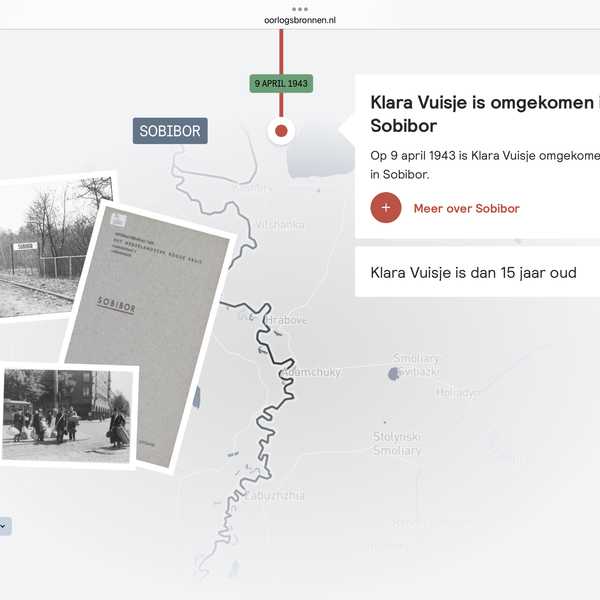Click the red plus icon for Sobibor
The height and width of the screenshot is (600, 600).
tap(386, 208)
